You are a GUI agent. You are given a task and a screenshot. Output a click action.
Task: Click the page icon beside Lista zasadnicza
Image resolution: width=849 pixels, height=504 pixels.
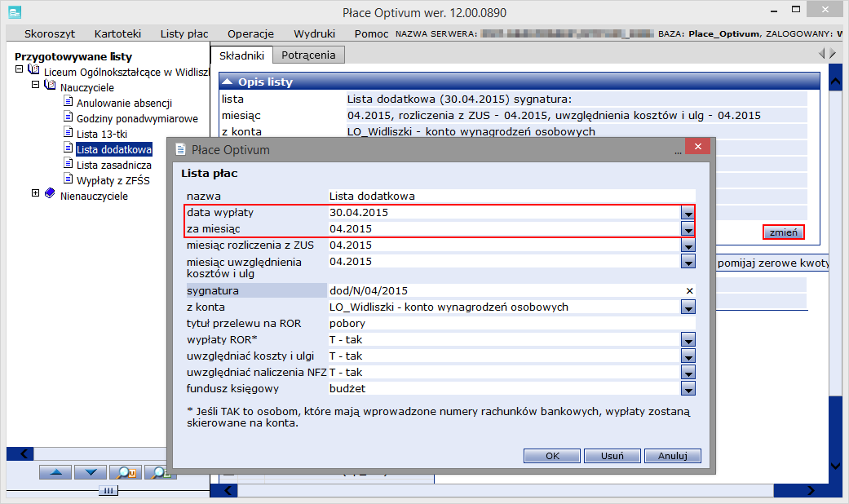tap(69, 163)
